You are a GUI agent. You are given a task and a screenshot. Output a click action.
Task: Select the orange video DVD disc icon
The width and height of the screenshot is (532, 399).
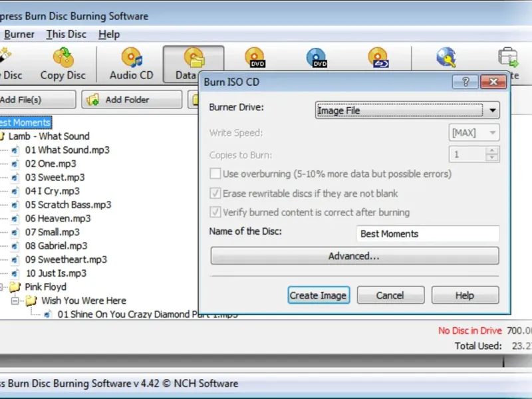coord(255,57)
